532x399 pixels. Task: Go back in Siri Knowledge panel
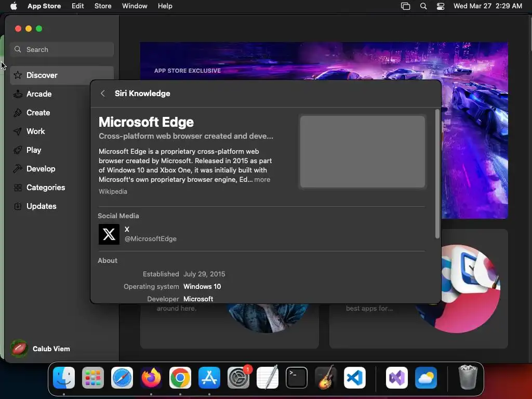click(x=103, y=94)
